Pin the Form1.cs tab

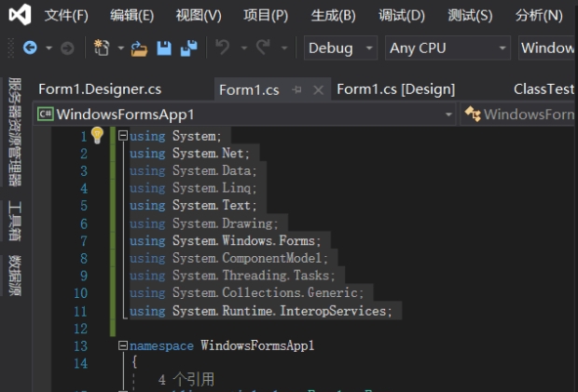point(296,89)
